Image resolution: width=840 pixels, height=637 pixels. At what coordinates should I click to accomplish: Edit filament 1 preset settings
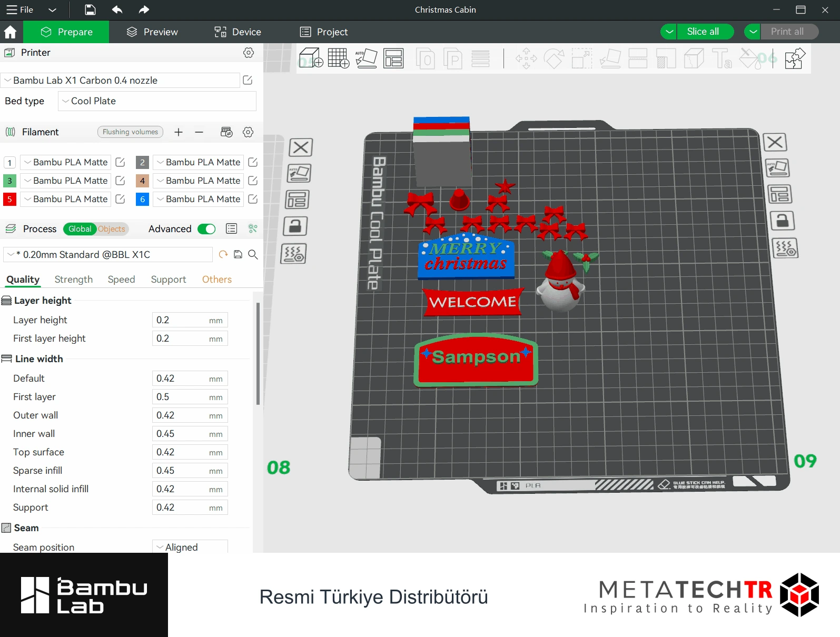click(120, 162)
